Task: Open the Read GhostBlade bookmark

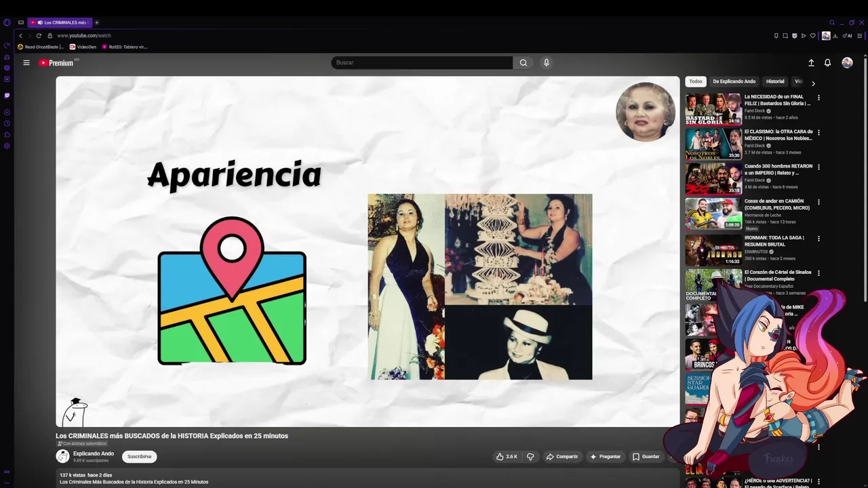Action: [x=41, y=47]
